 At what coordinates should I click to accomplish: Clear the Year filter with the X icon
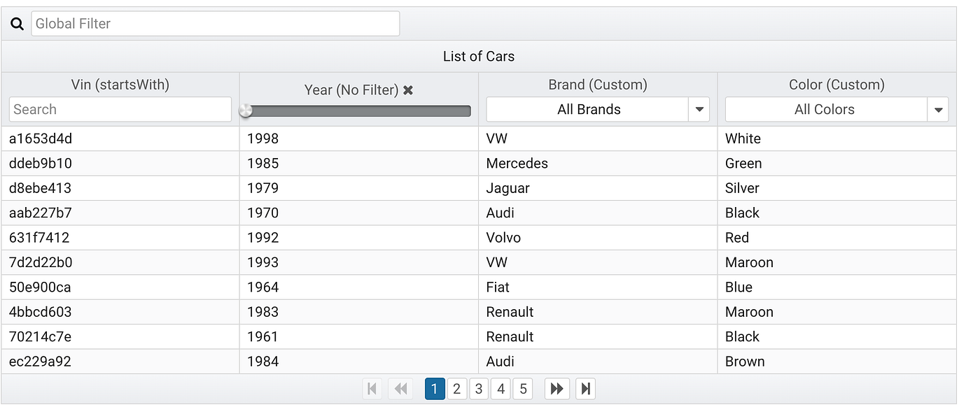408,90
